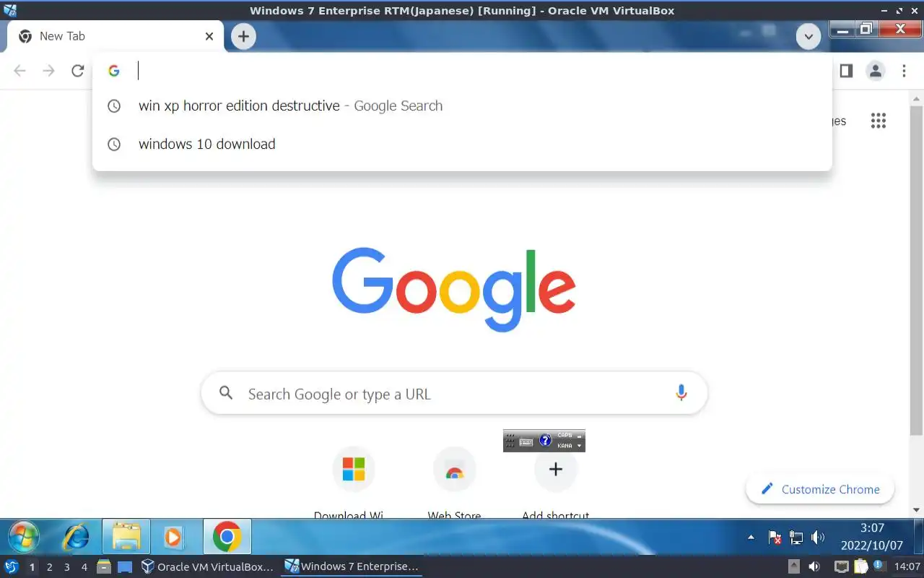This screenshot has height=578, width=924.
Task: Click the Aero show desktop strip
Action: point(918,537)
